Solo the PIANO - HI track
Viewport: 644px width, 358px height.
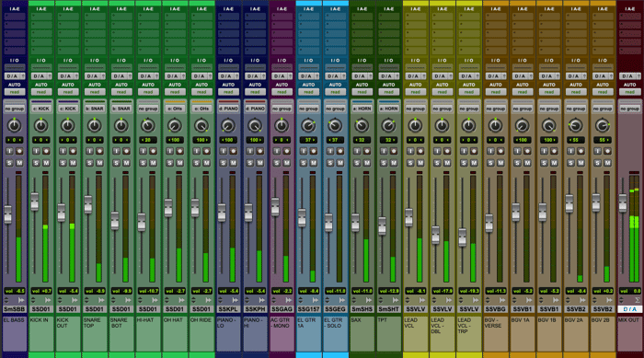click(250, 163)
